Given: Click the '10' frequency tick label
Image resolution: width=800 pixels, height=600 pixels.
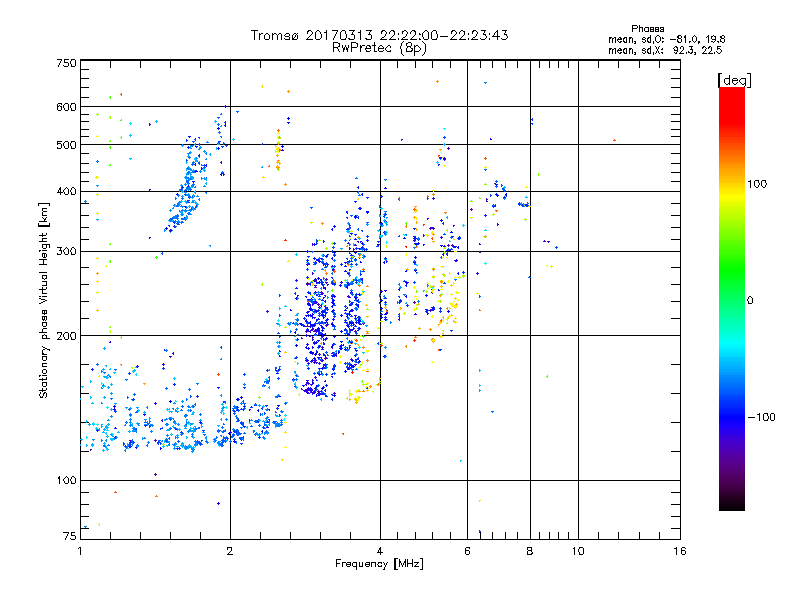Looking at the screenshot, I should click(578, 551).
